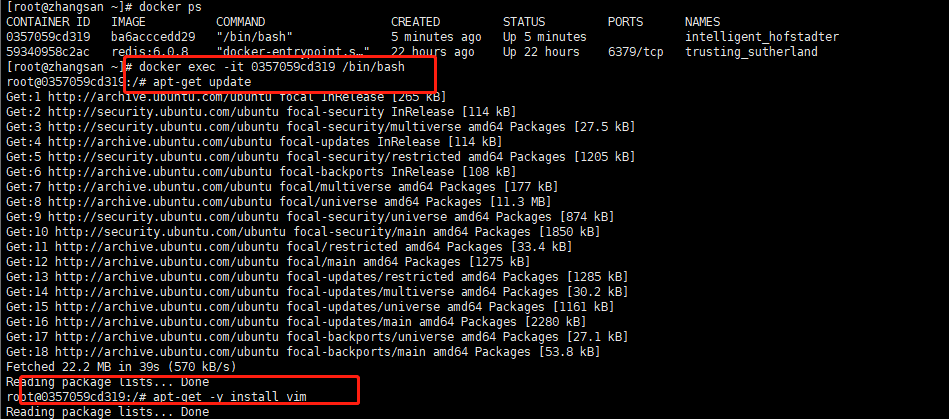
Task: Click the Get:10 focal-security/main line
Action: point(303,232)
